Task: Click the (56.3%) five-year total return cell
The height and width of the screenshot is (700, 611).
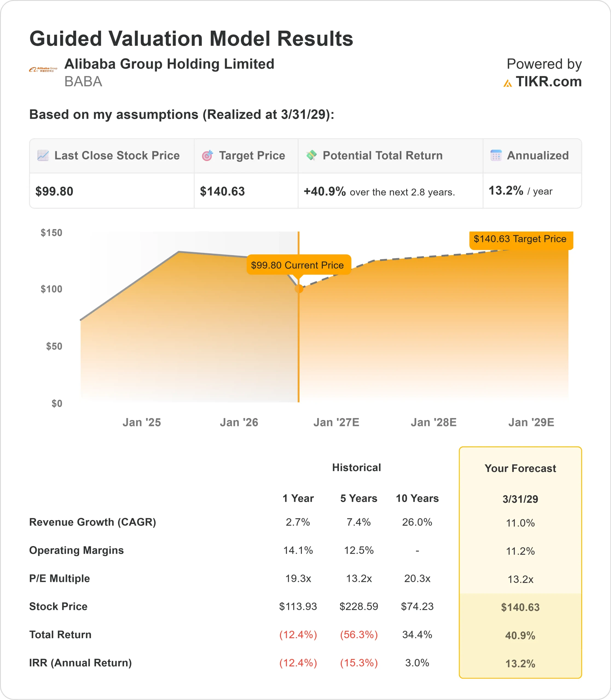Action: point(359,635)
